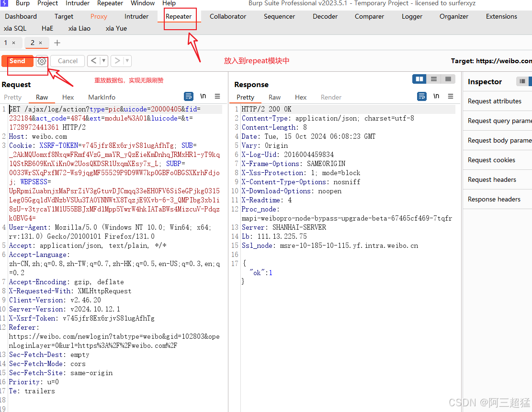Image resolution: width=532 pixels, height=412 pixels.
Task: Expand Request query parameters in Inspector
Action: pyautogui.click(x=498, y=121)
